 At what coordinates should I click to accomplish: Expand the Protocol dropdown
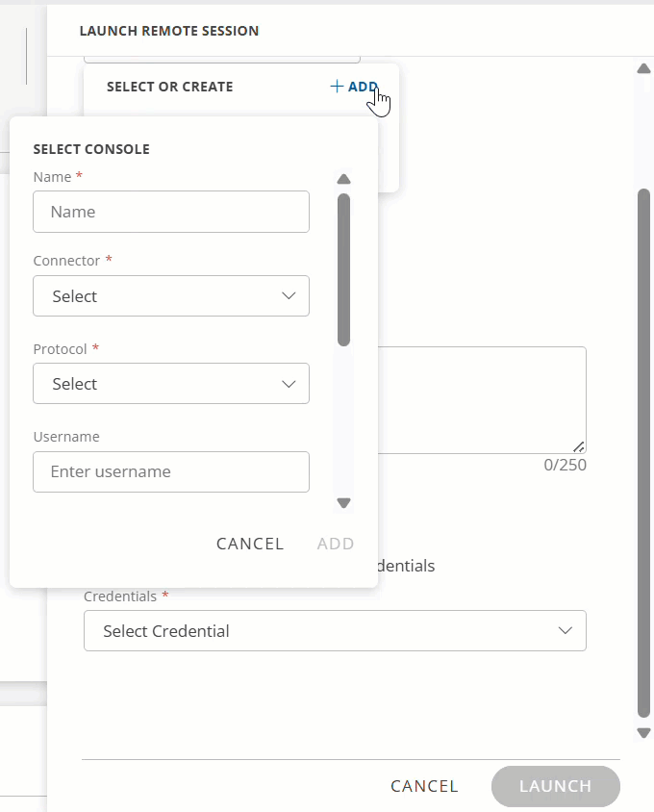pyautogui.click(x=171, y=384)
